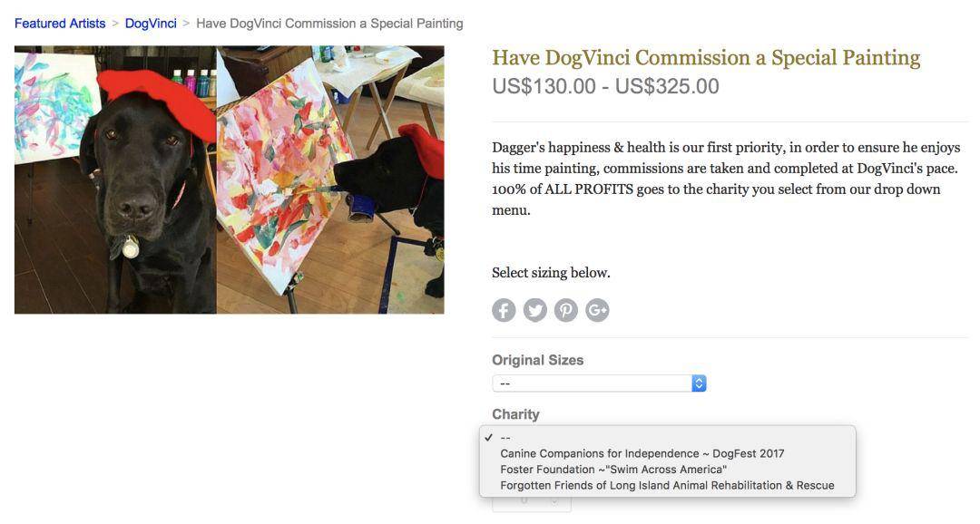Pick Forgotten Friends of Long Island charity
The image size is (980, 524).
tap(667, 486)
